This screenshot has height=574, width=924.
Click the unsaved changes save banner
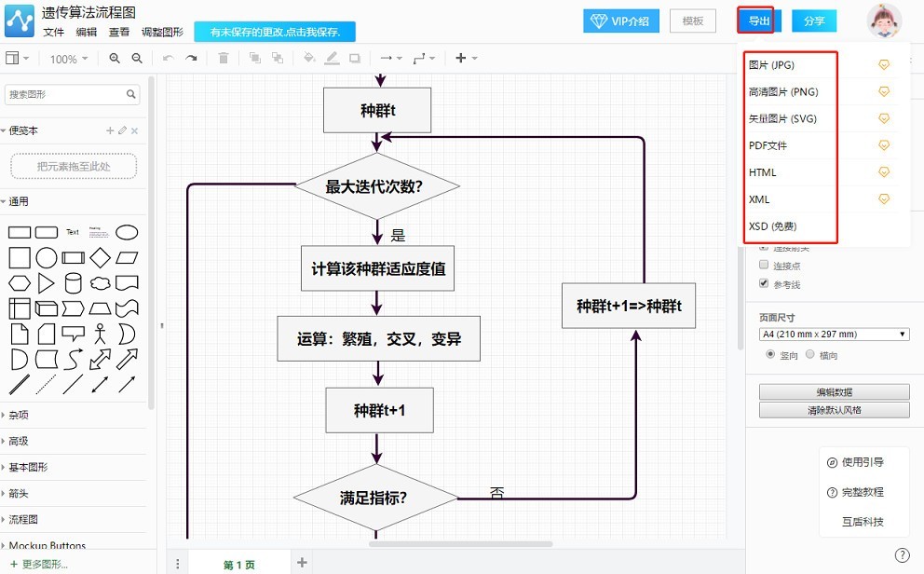(275, 32)
